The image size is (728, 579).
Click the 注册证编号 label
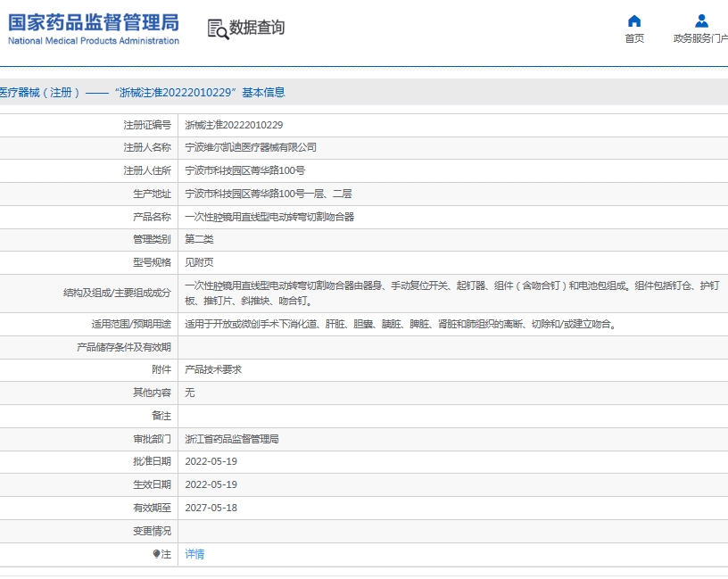147,125
